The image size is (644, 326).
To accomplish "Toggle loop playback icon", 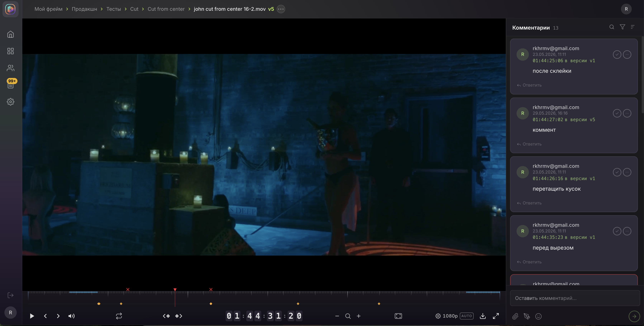I will click(x=119, y=316).
